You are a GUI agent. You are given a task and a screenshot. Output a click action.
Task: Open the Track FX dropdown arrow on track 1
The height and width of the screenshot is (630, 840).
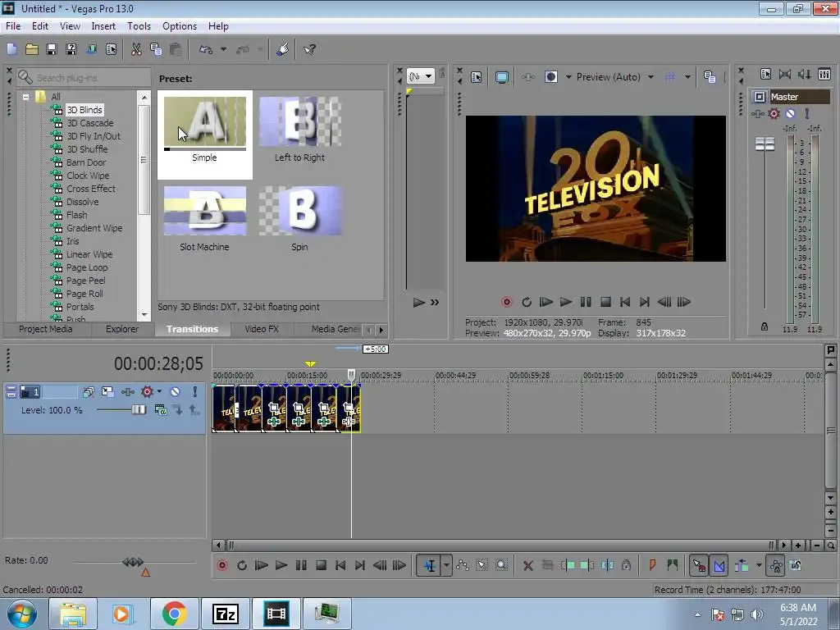(159, 391)
